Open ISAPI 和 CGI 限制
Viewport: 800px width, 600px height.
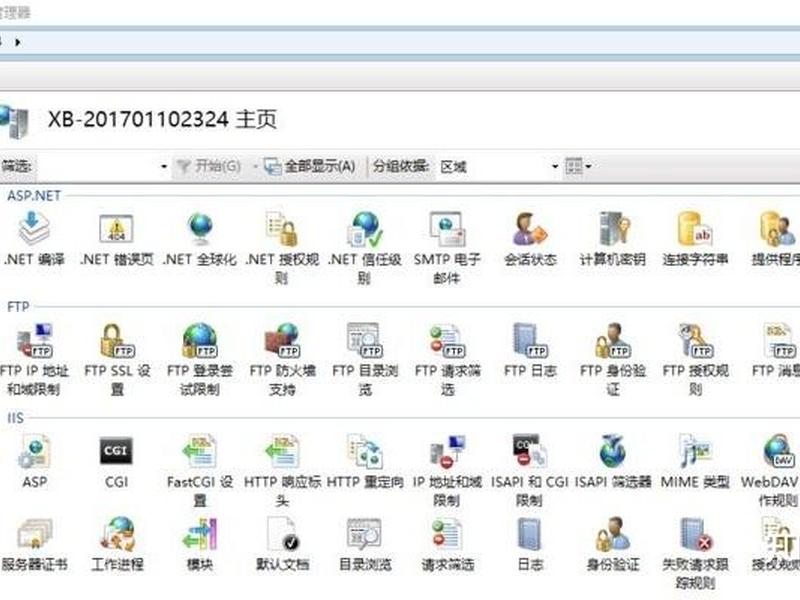[x=530, y=471]
